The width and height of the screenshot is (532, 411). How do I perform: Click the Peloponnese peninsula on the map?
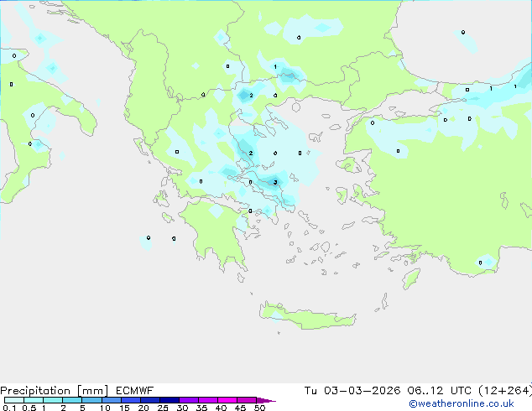click(x=217, y=234)
